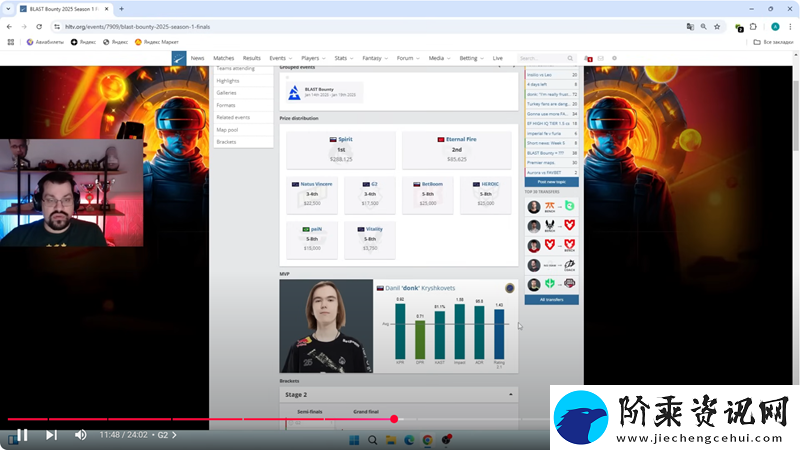
Task: Open HLTV notifications icon with red badge
Action: click(x=588, y=59)
